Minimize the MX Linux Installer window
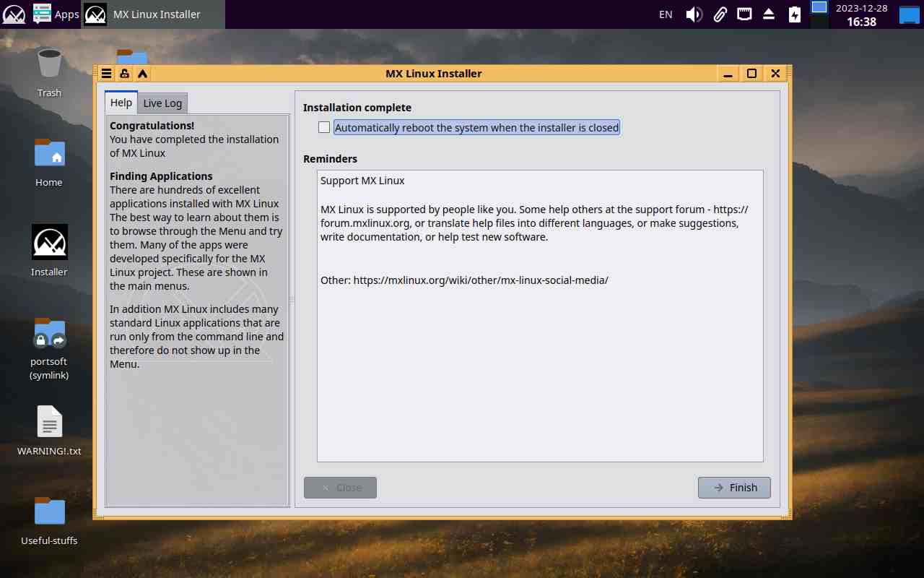924x578 pixels. pos(728,74)
